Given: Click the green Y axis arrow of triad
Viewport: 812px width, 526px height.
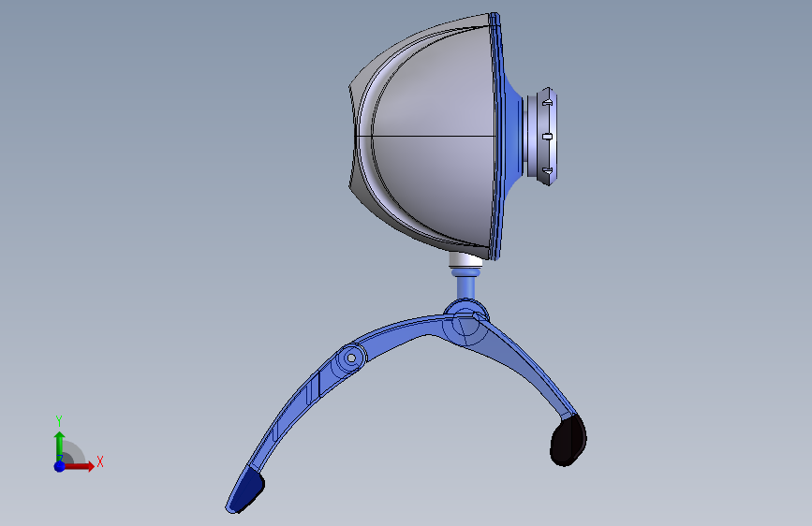Looking at the screenshot, I should click(x=60, y=446).
